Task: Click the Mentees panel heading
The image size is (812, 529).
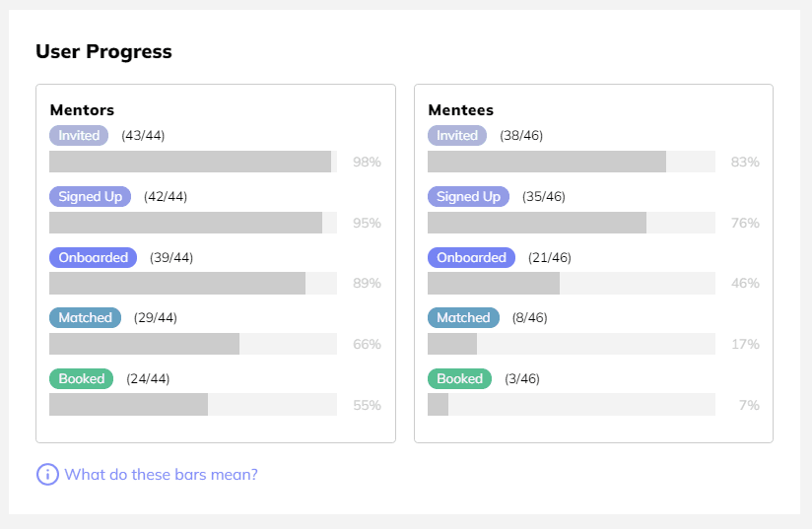Action: tap(461, 110)
